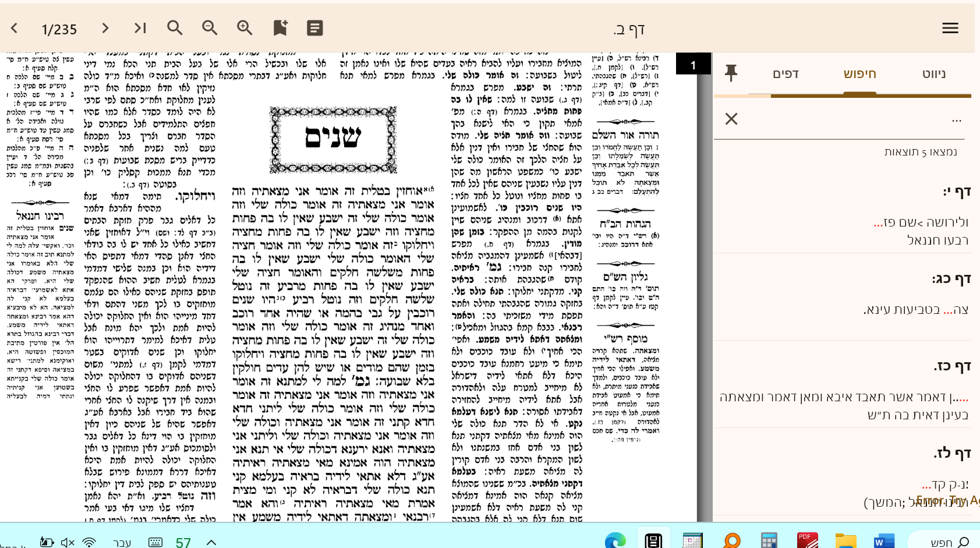This screenshot has height=548, width=980.
Task: Zoom out of the page
Action: (x=210, y=28)
